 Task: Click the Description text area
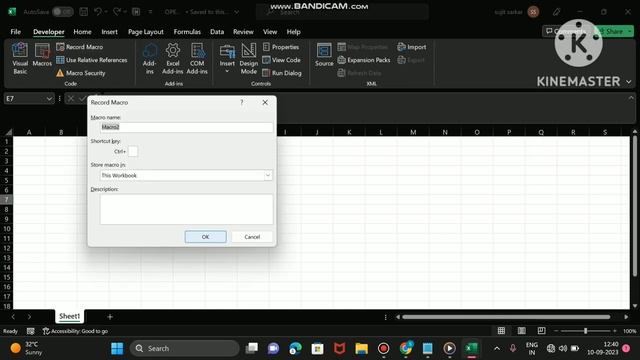(x=187, y=209)
